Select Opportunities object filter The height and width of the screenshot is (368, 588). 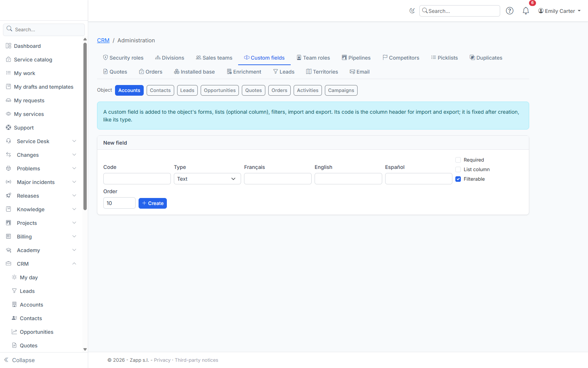[x=220, y=91]
